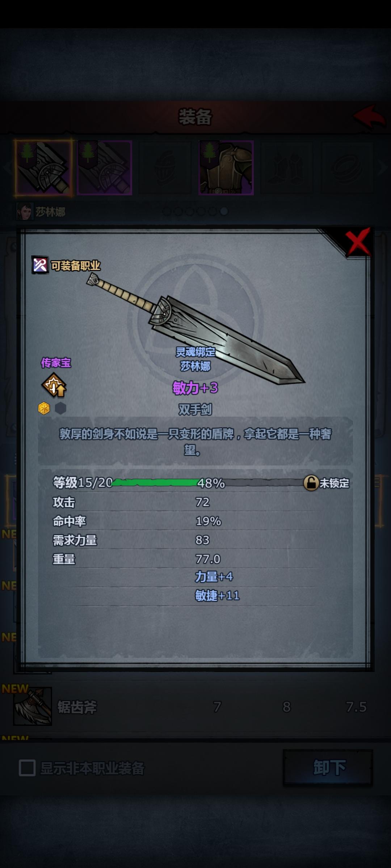Select the last highlighted page indicator dot
The image size is (391, 868).
tap(224, 211)
